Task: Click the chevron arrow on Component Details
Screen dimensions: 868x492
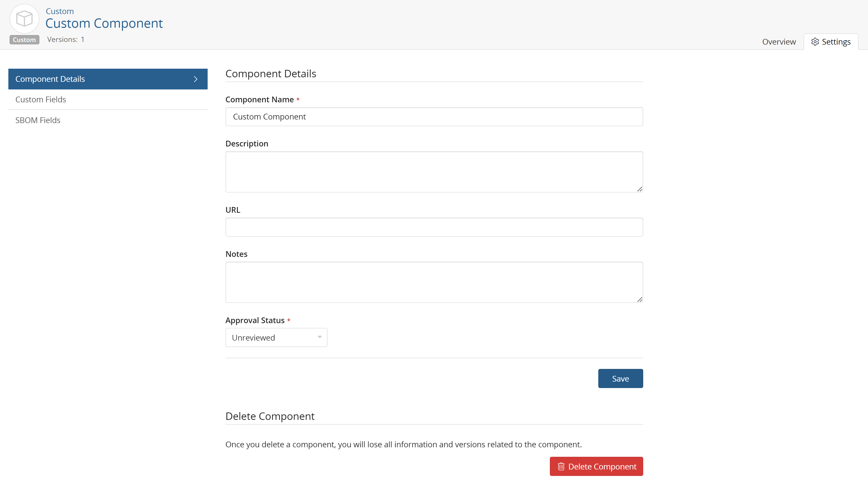Action: 196,79
